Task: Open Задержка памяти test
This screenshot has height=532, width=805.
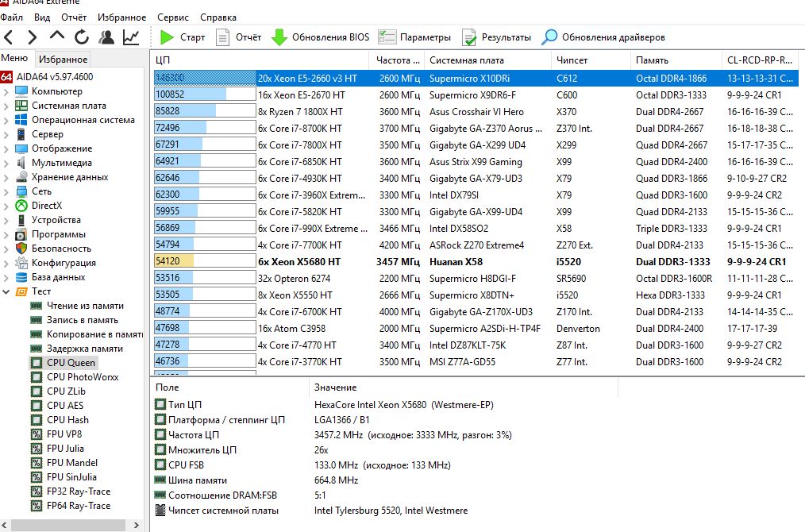Action: click(85, 349)
